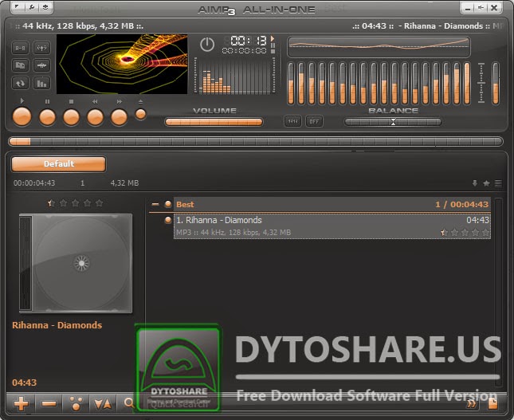The image size is (514, 420).
Task: Click the Best group header label
Action: (185, 205)
